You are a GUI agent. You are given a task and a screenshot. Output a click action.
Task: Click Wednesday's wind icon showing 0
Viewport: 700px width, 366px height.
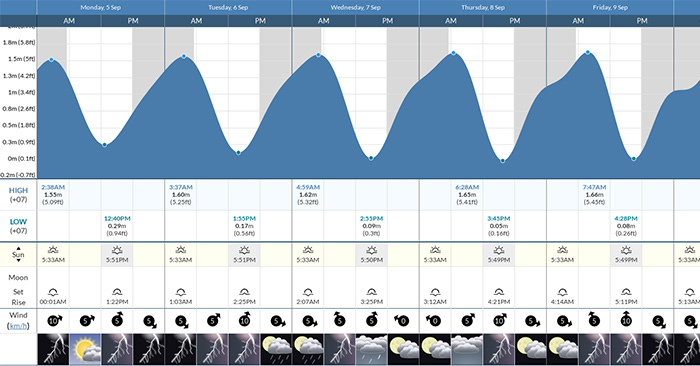tap(402, 320)
